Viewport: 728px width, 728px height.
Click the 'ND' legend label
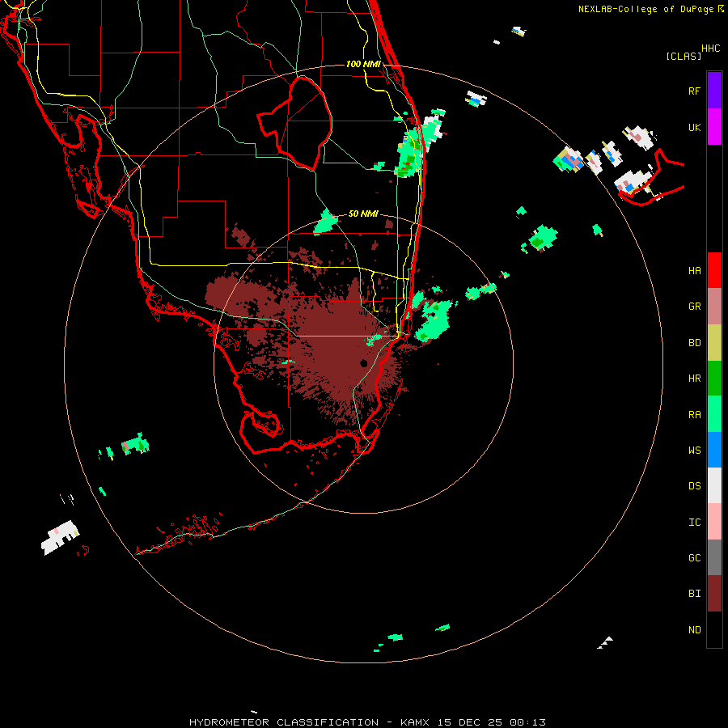tap(694, 630)
